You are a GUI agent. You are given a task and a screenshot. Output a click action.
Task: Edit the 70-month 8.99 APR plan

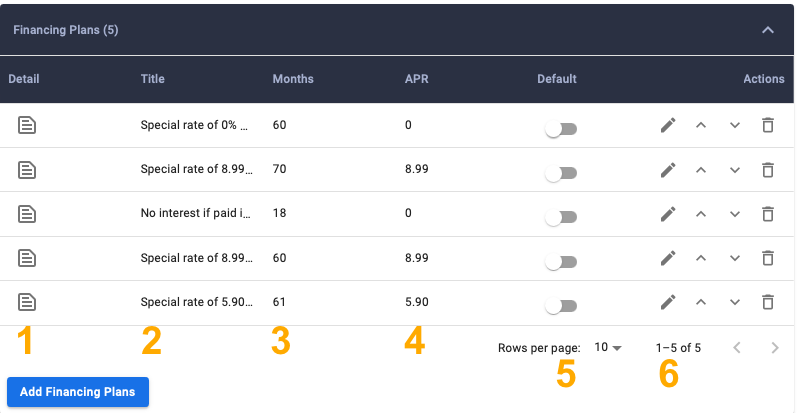coord(668,169)
